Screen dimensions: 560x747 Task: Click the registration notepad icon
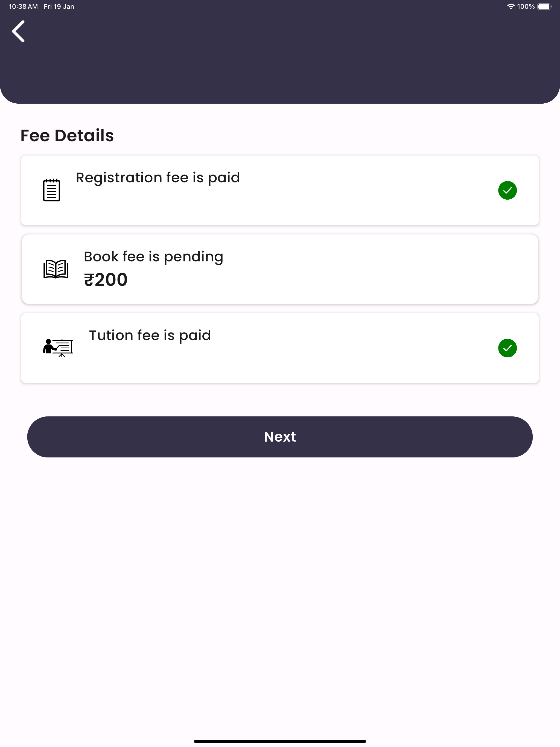tap(52, 190)
